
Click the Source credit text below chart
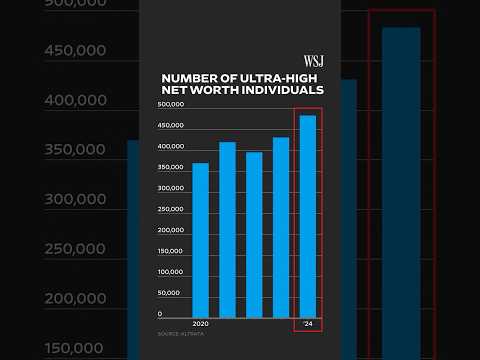pyautogui.click(x=181, y=334)
